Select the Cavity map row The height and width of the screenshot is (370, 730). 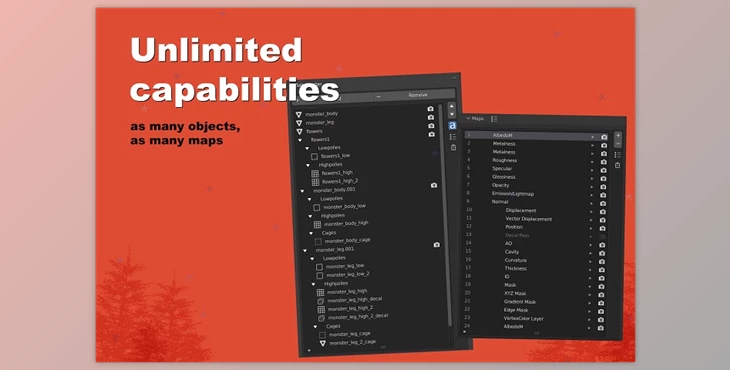pos(535,252)
